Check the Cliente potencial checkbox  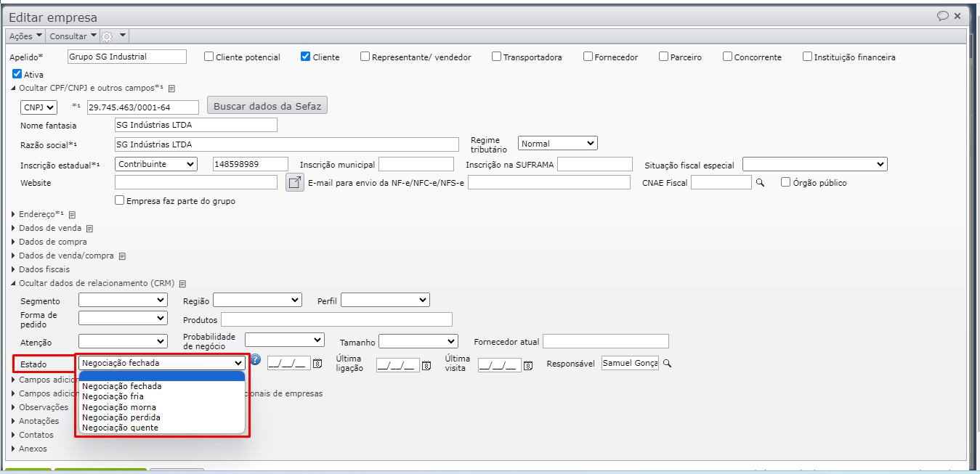[x=209, y=56]
